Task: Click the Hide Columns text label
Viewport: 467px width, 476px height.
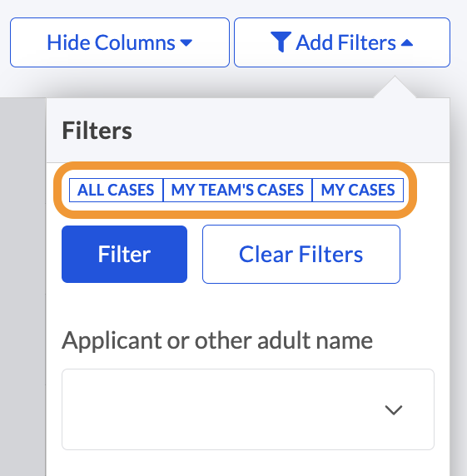Action: 111,42
